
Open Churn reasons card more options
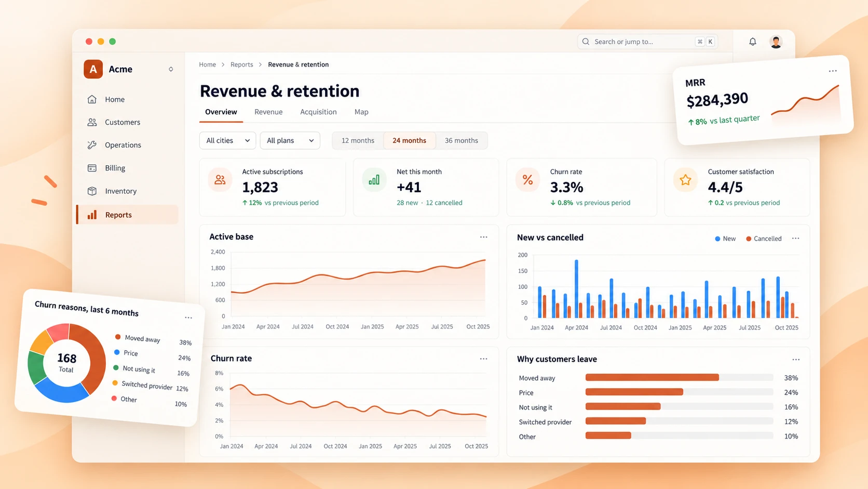[x=188, y=318]
